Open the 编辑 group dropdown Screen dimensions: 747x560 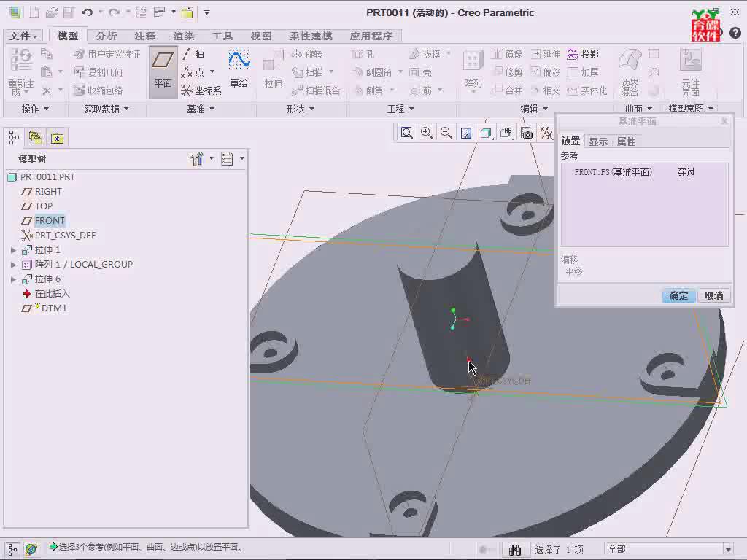point(534,109)
